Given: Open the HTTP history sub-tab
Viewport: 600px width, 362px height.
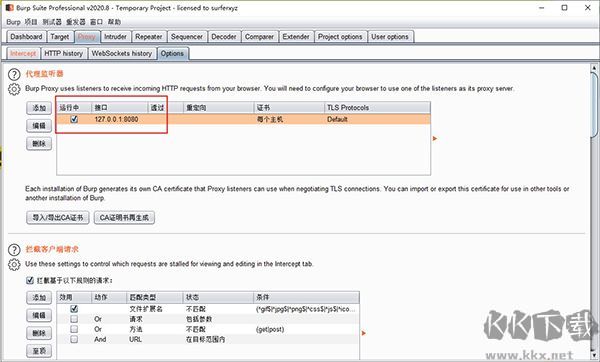Looking at the screenshot, I should (64, 53).
